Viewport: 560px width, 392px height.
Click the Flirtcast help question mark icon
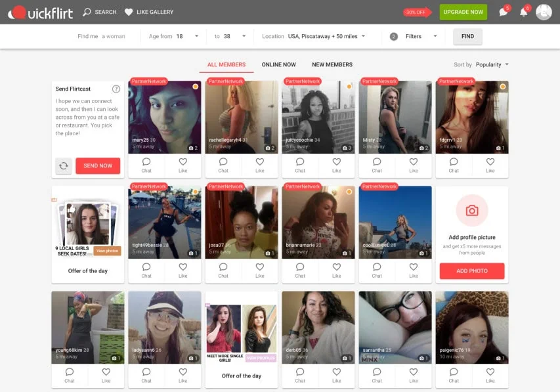coord(116,89)
